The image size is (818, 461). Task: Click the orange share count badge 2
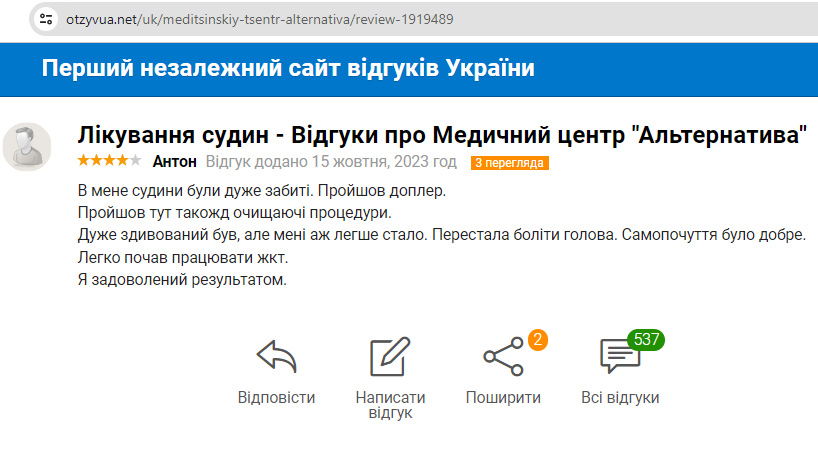pos(536,340)
